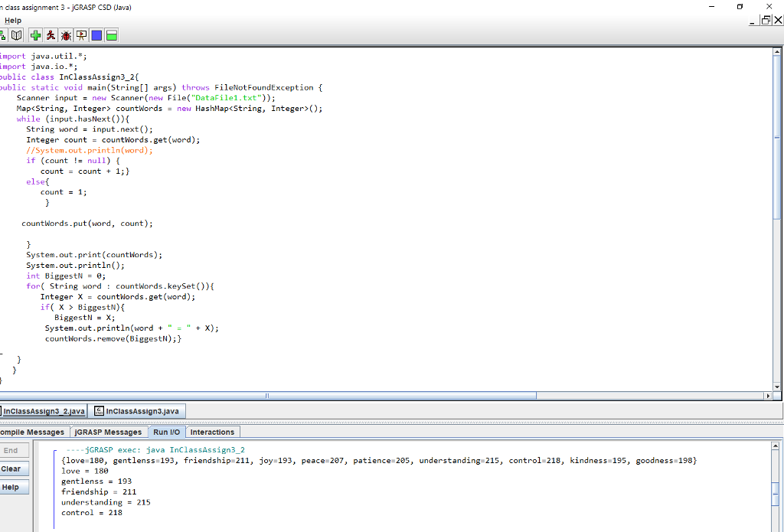This screenshot has width=784, height=532.
Task: Open the Compile Messages tab
Action: click(32, 432)
